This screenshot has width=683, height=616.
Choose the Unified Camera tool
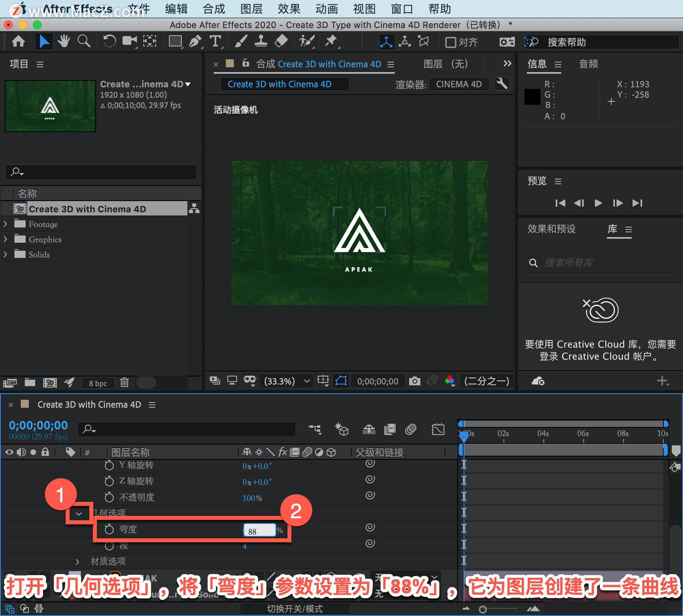pos(129,41)
